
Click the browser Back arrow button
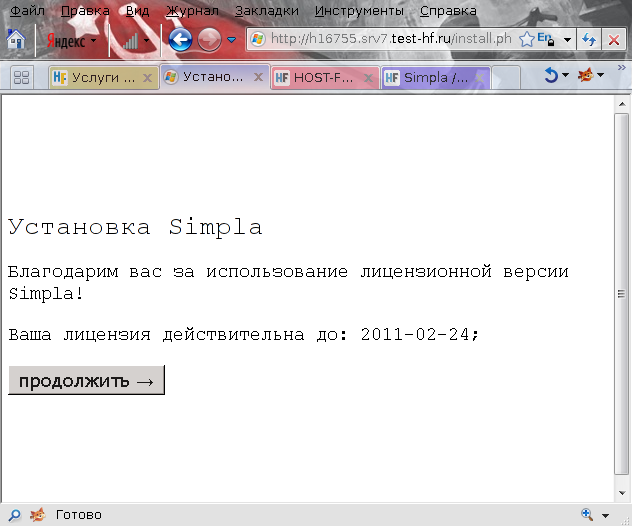(180, 40)
